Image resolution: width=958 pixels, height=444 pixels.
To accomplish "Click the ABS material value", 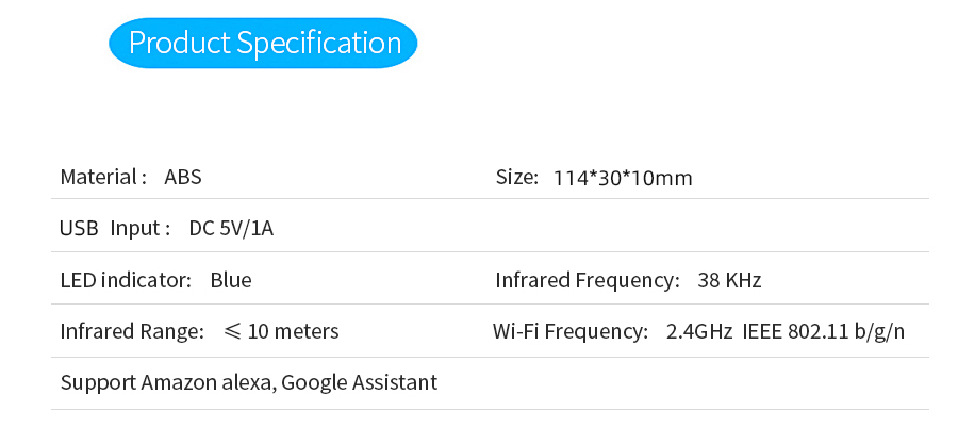I will (183, 177).
